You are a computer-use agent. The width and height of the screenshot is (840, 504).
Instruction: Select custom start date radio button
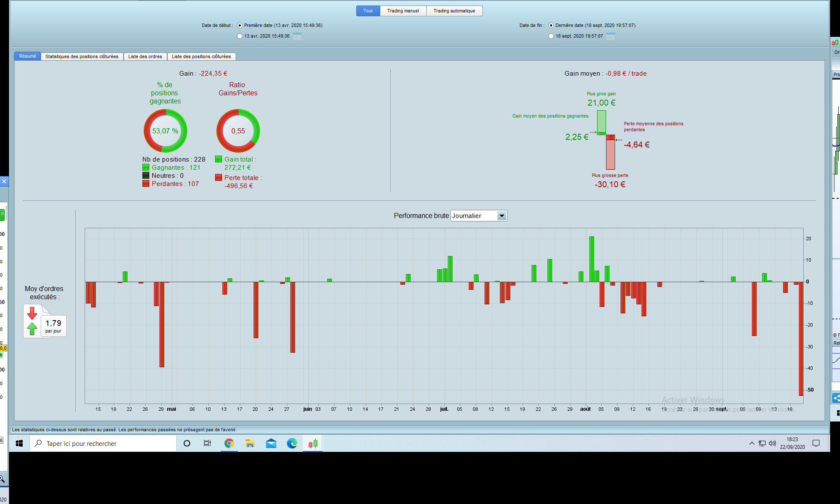240,36
